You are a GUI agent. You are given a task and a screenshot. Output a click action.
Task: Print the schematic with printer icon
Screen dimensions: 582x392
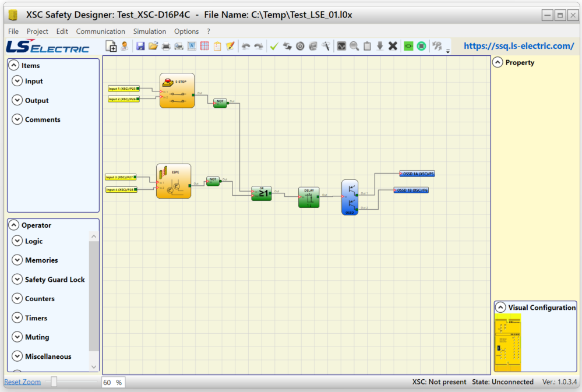166,47
